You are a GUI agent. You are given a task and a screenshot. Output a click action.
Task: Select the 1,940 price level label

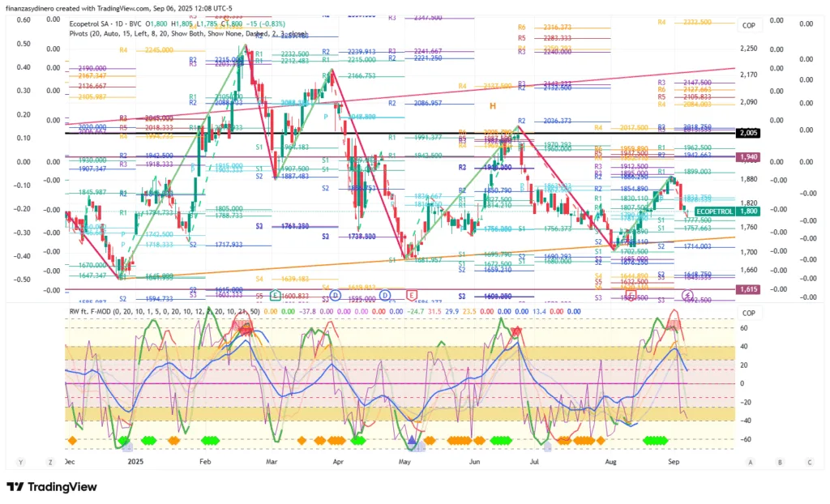(748, 156)
